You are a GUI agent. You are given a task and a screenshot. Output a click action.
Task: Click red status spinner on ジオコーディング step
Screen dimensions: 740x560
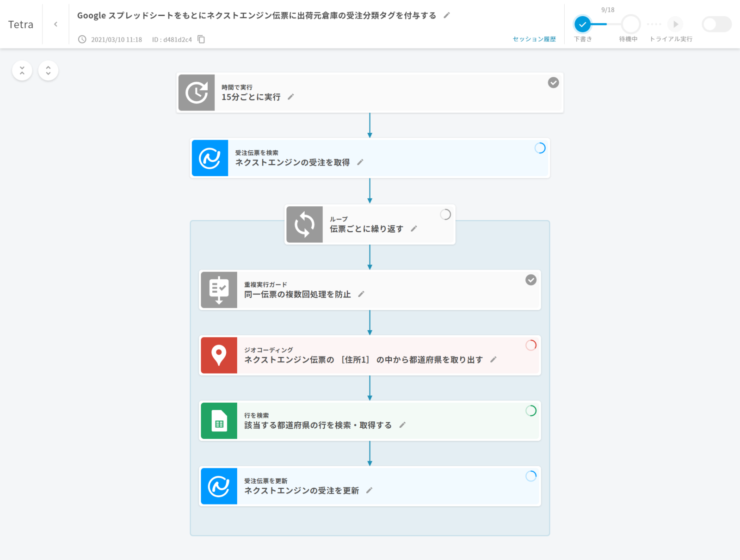point(531,345)
